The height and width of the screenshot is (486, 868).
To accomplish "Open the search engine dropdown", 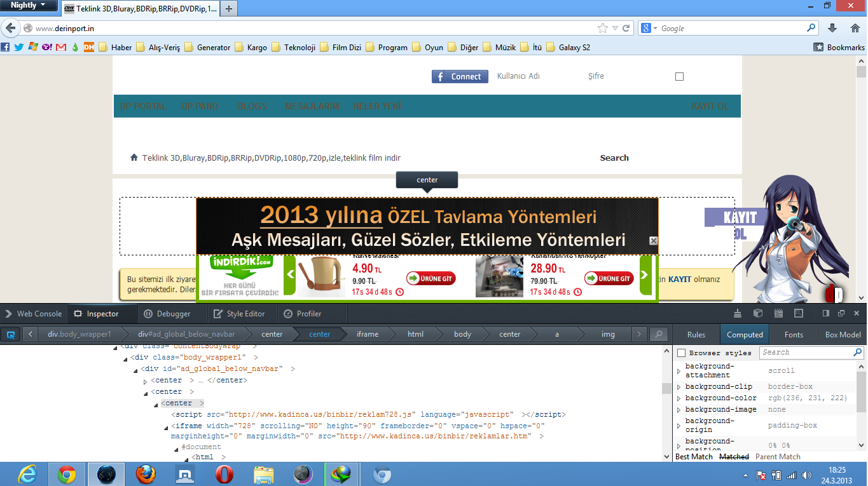I will (649, 28).
